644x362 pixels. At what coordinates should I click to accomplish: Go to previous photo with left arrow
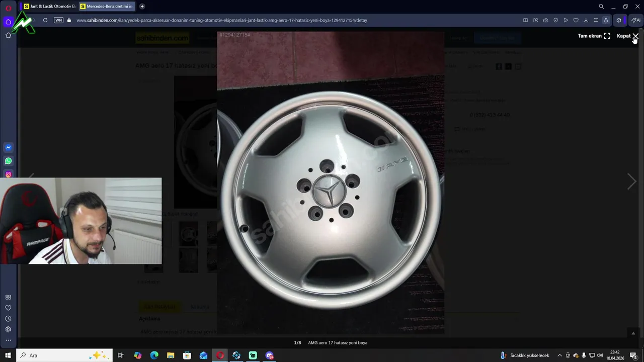point(31,177)
